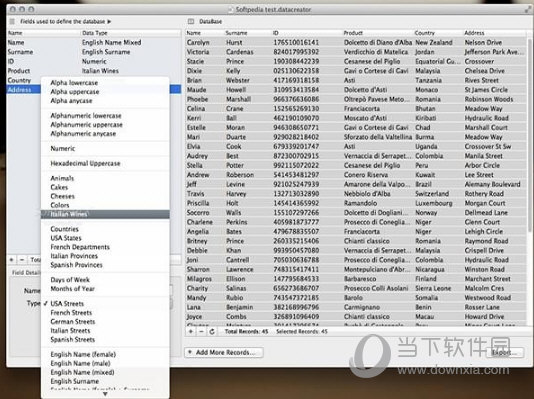Remove selected record with minus icon
534x399 pixels.
point(201,331)
